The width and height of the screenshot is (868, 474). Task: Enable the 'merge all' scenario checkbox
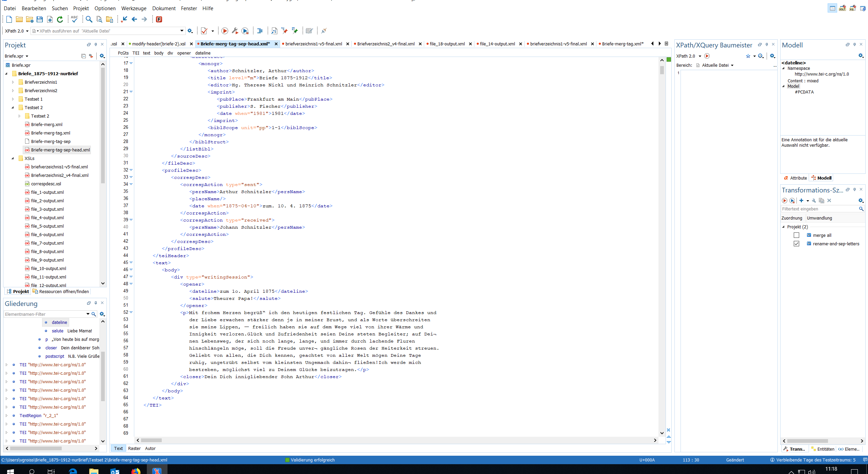(796, 235)
